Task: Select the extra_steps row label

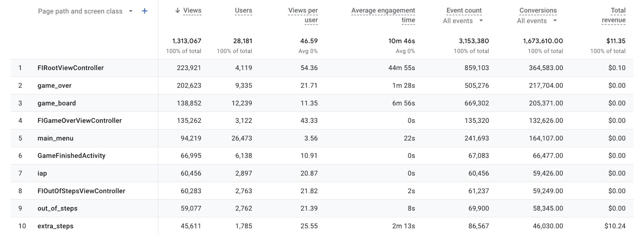Action: 55,226
